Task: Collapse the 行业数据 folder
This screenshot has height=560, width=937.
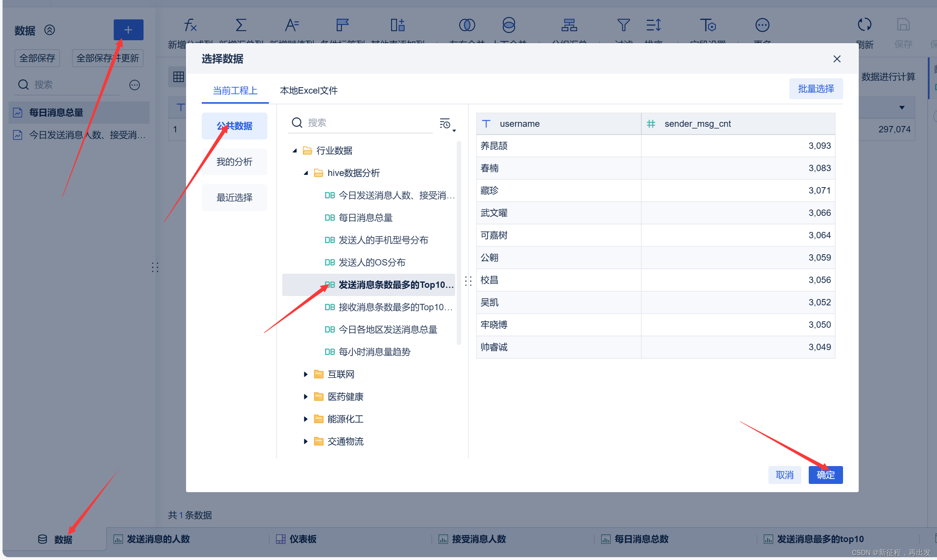Action: 295,151
